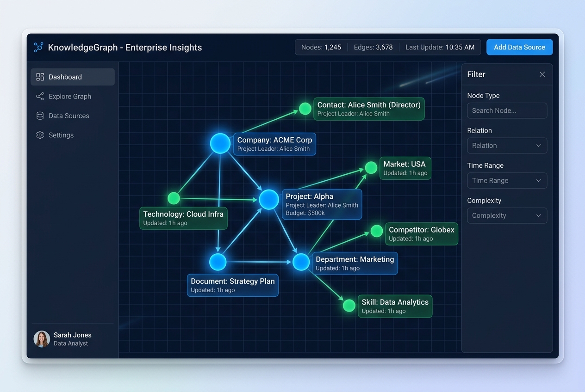Click the Last Update: 10:35 AM text
Screen dimensions: 585x392
(440, 47)
